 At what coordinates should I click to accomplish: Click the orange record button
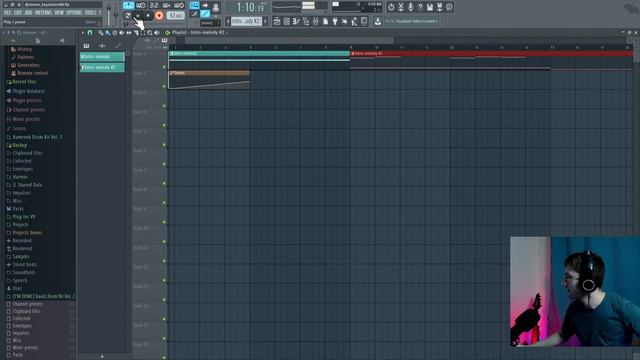159,16
